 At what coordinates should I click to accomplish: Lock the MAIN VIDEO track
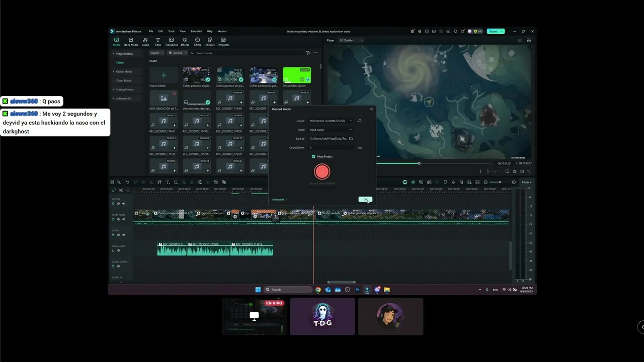click(x=113, y=219)
